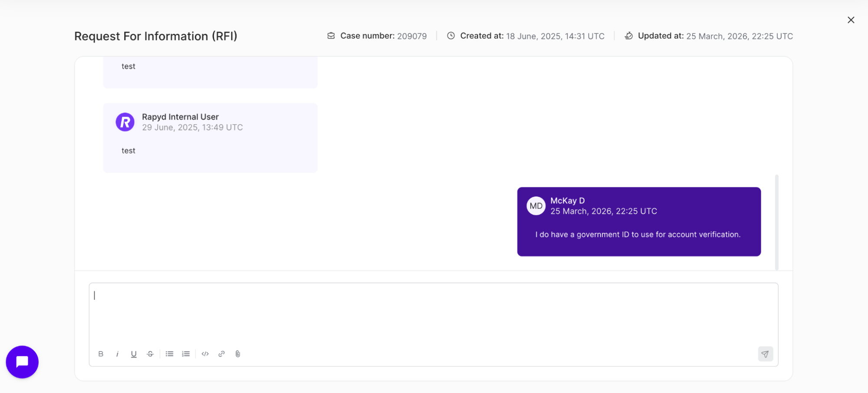Click the clock icon beside Created at
The width and height of the screenshot is (868, 393).
450,36
